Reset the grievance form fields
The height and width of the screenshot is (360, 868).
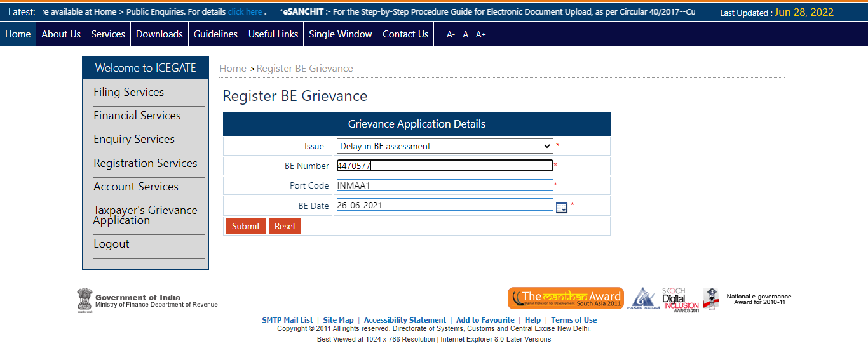click(285, 226)
